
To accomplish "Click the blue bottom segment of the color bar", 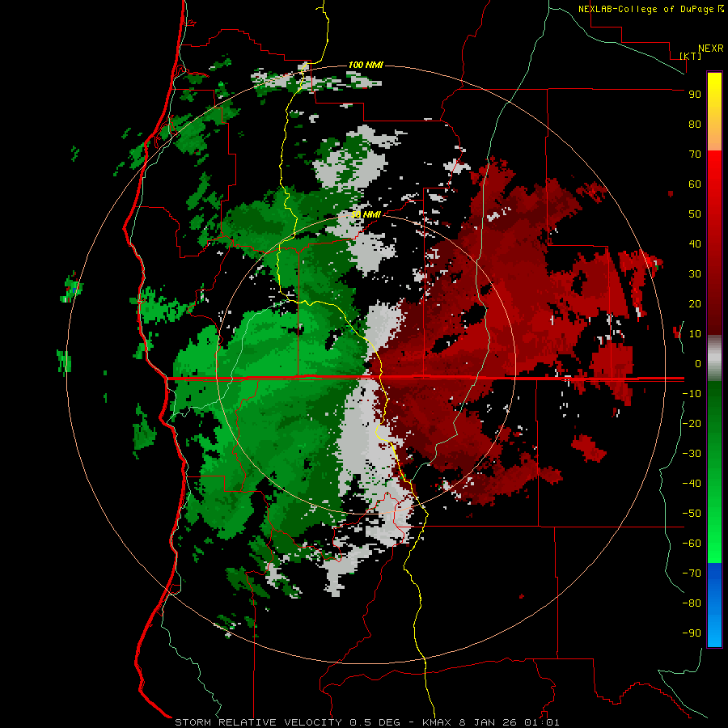I will [x=714, y=605].
